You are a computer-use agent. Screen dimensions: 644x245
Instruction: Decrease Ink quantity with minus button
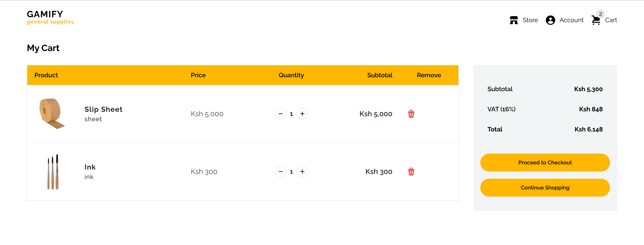tap(280, 172)
